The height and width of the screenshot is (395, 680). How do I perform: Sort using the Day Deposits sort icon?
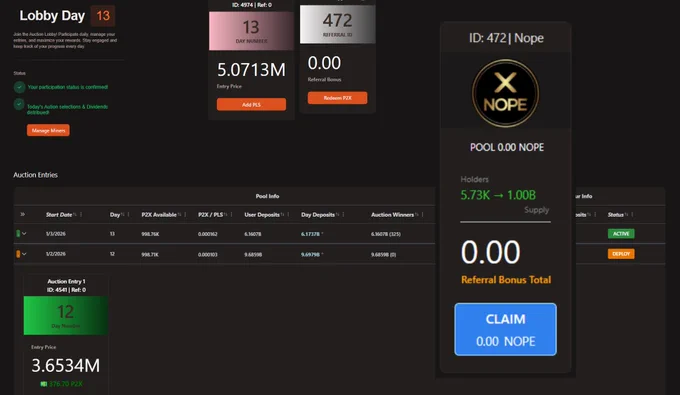click(337, 215)
